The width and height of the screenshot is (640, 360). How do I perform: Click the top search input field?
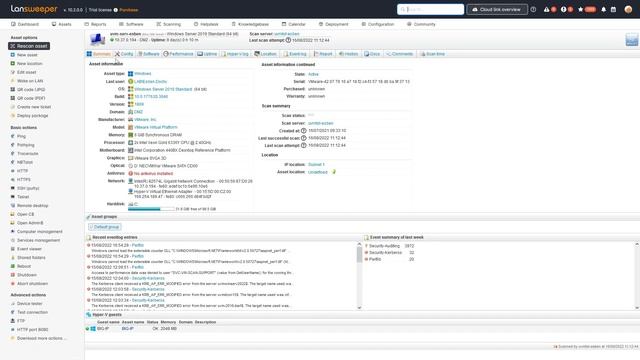[x=430, y=9]
